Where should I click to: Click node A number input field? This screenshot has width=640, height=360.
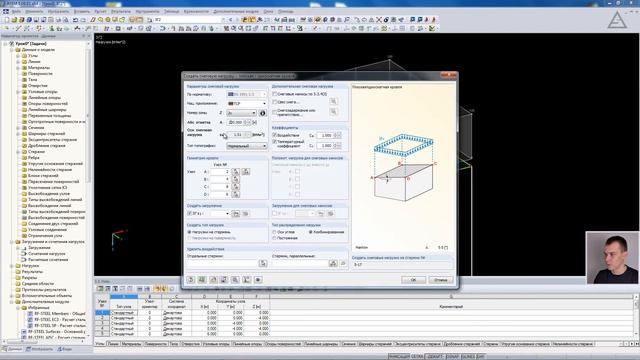pos(220,172)
